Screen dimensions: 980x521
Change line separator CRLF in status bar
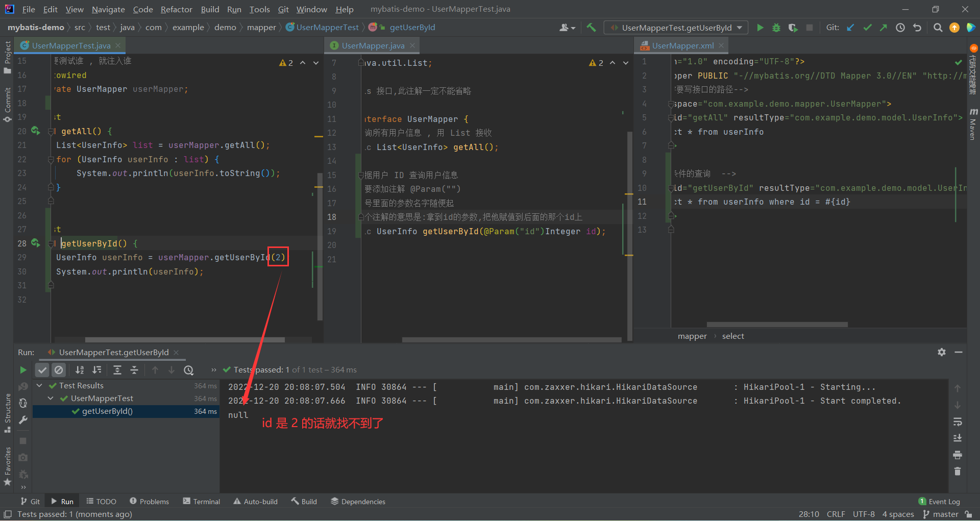point(836,514)
